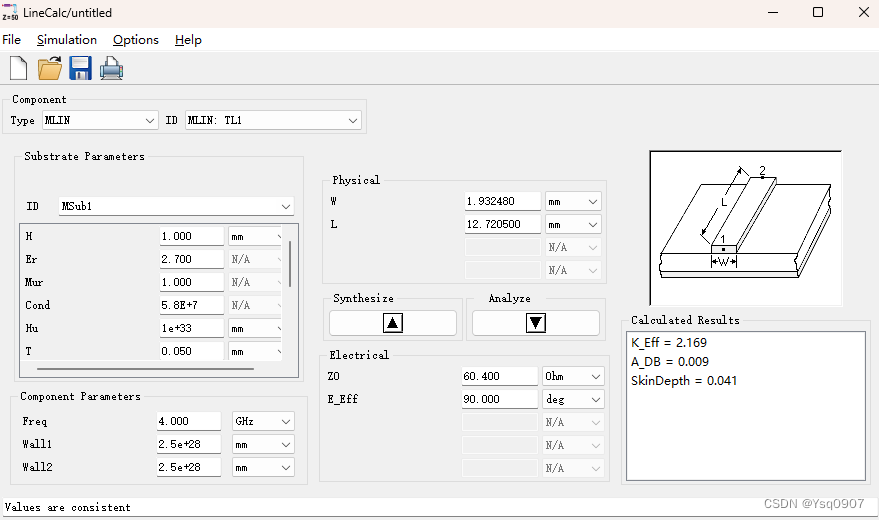This screenshot has width=879, height=520.
Task: Click the A_DB = 0.009 result text
Action: coord(670,361)
